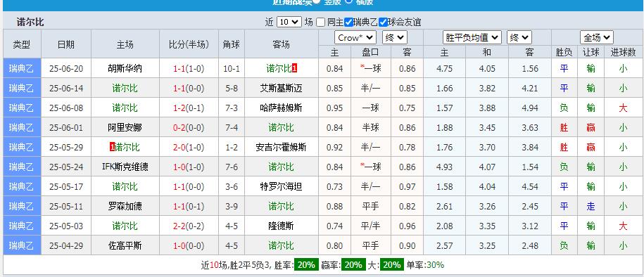Click 赢 result in 阿里安娜 row

(591, 128)
